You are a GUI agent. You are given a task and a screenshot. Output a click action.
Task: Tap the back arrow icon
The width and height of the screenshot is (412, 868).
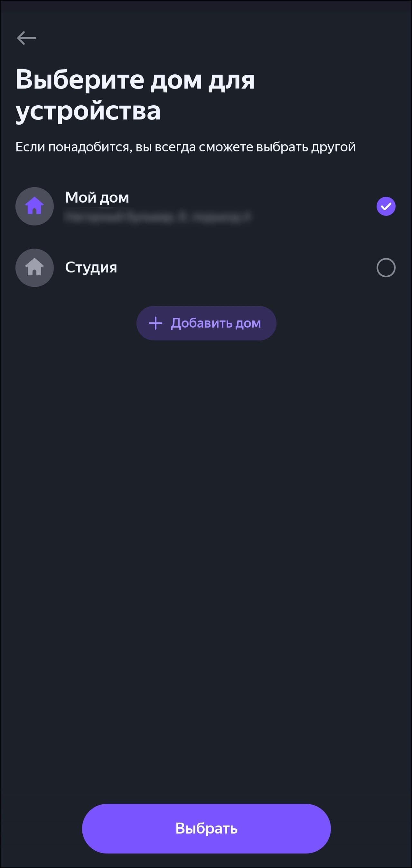coord(27,38)
